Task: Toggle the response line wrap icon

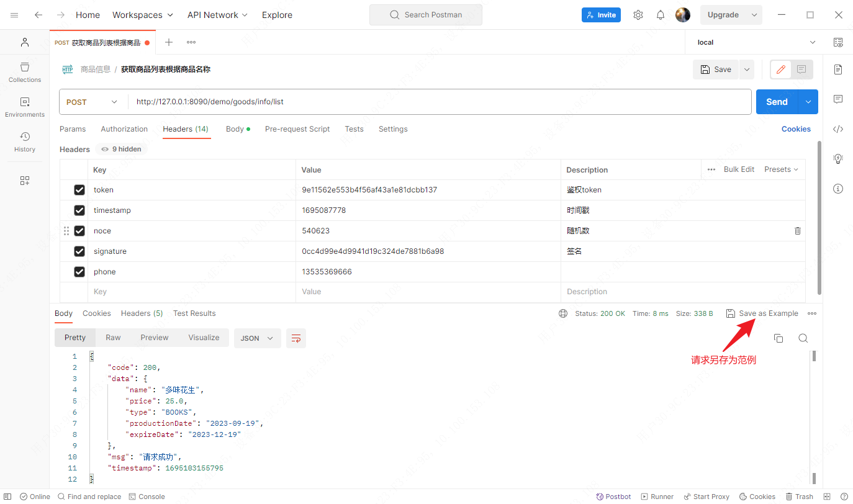Action: pyautogui.click(x=296, y=338)
